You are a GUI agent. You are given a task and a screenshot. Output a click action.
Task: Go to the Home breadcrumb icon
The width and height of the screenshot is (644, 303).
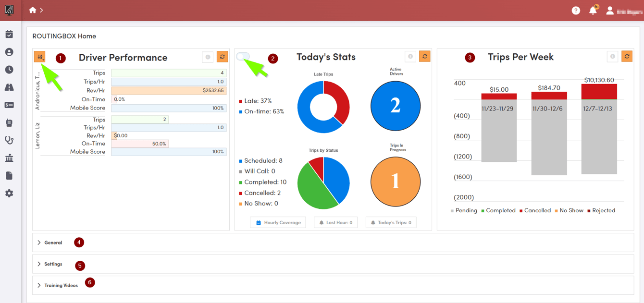point(33,10)
